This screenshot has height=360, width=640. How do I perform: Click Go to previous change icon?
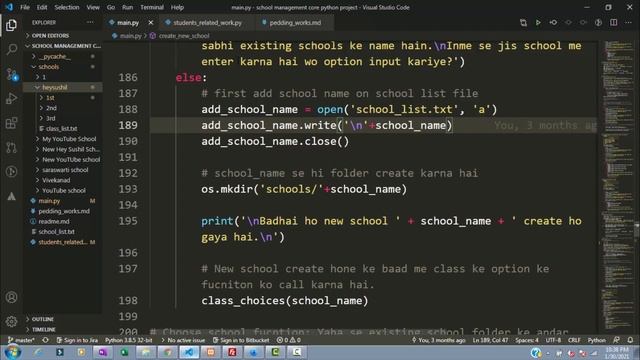pos(553,22)
